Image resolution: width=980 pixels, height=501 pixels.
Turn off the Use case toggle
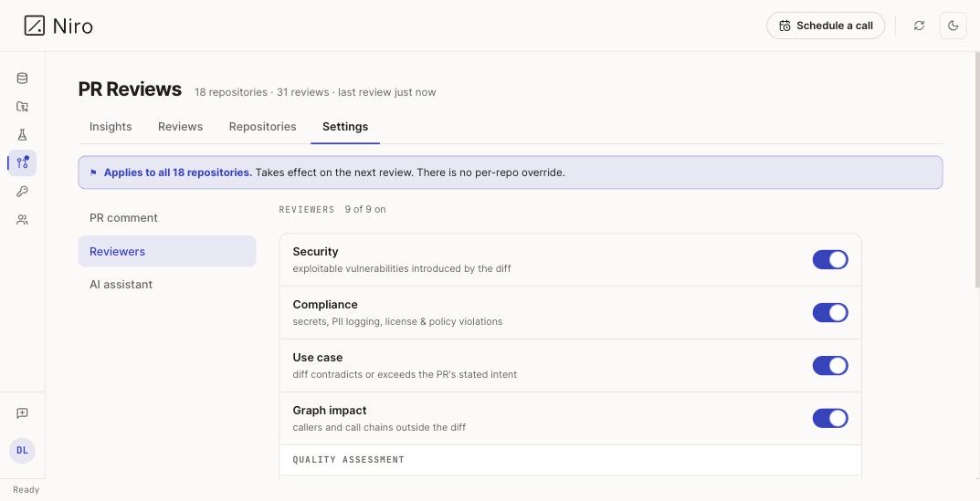(830, 365)
